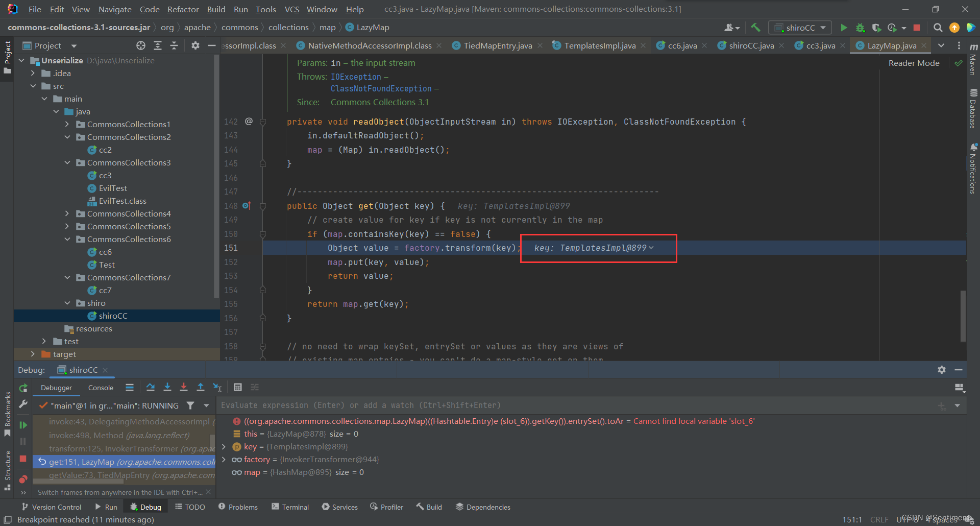Open the Terminal tool window
The image size is (980, 526).
pyautogui.click(x=290, y=507)
